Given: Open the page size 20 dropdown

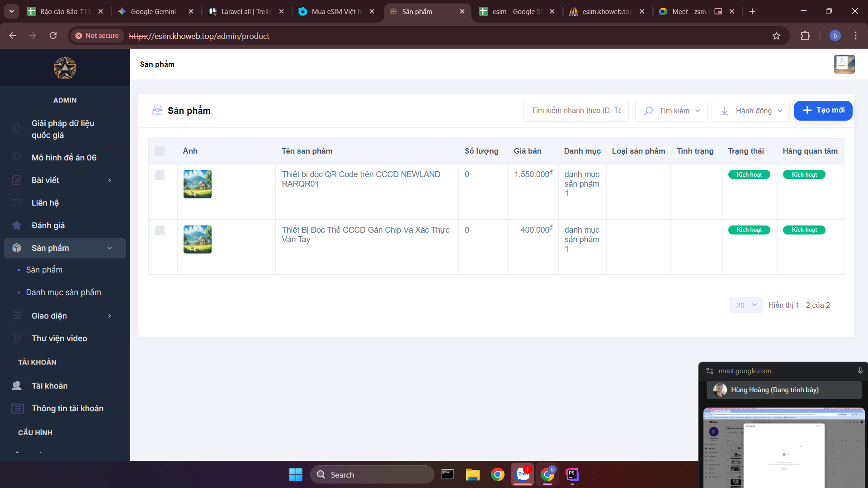Looking at the screenshot, I should click(745, 305).
